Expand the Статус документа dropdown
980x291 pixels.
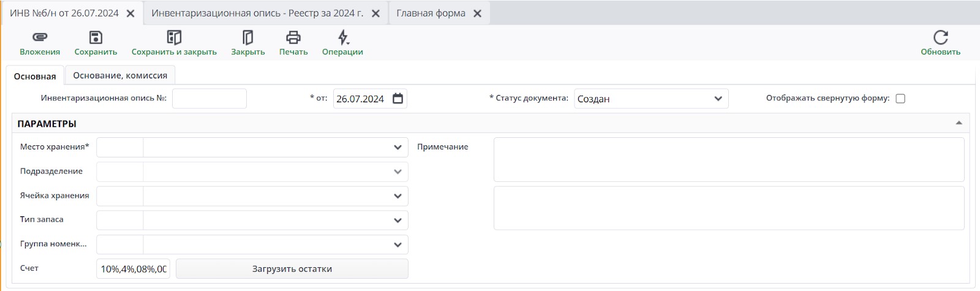pos(718,99)
